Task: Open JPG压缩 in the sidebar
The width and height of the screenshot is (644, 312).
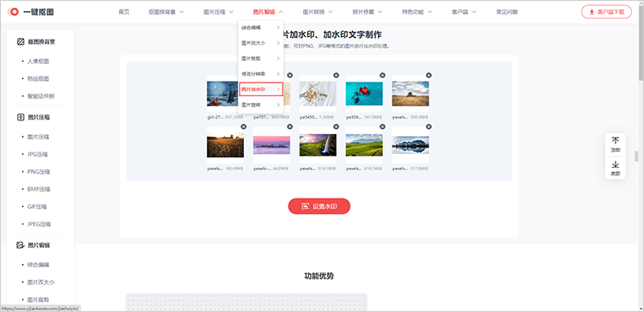Action: pyautogui.click(x=38, y=154)
